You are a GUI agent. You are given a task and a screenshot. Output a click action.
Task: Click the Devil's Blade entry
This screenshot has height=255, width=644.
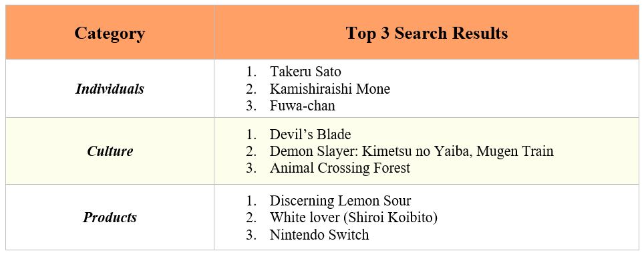click(x=310, y=134)
